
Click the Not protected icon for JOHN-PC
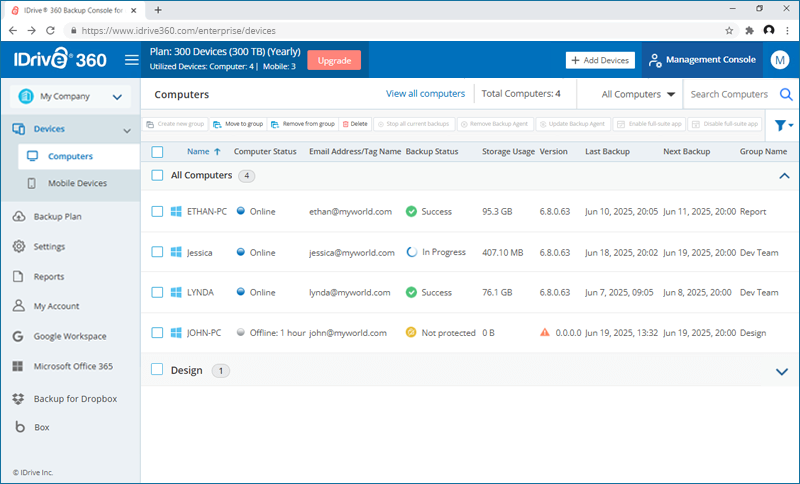pos(411,333)
